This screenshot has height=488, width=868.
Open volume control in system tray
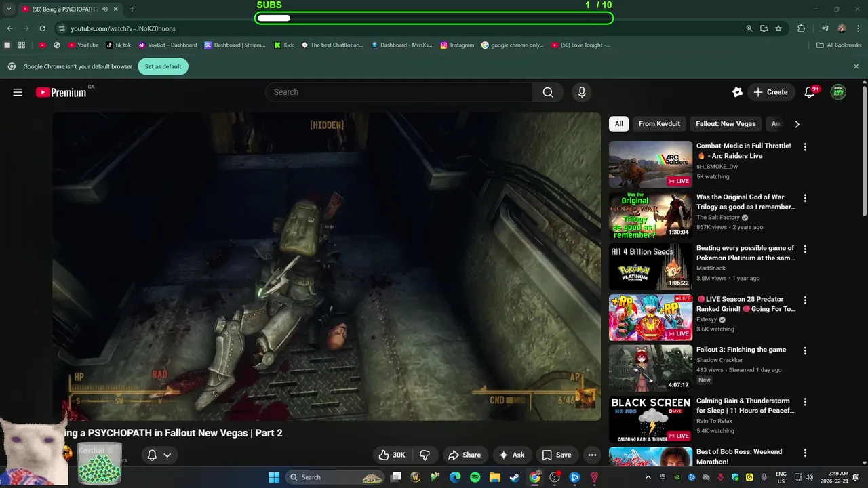point(809,477)
